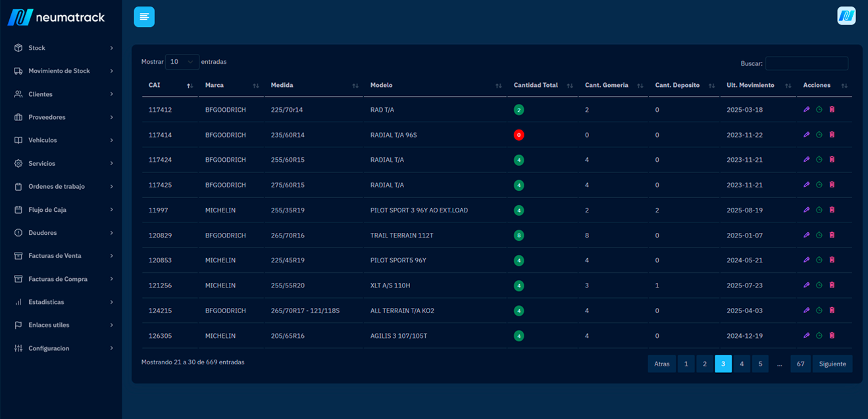Sort by Cant. Gomeria column
The width and height of the screenshot is (868, 419).
[613, 86]
